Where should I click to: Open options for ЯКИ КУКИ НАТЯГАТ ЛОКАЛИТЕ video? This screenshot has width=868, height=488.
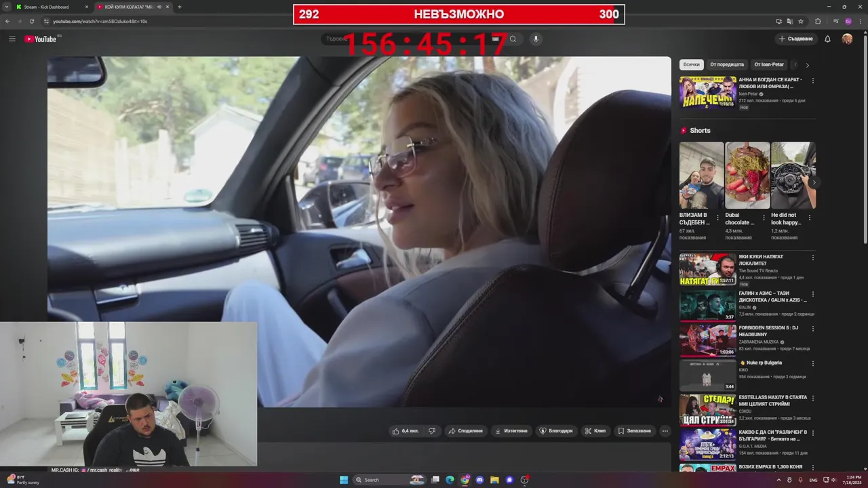pyautogui.click(x=812, y=258)
